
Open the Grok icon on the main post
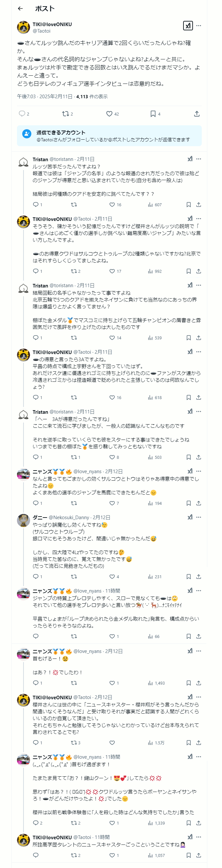tap(188, 25)
